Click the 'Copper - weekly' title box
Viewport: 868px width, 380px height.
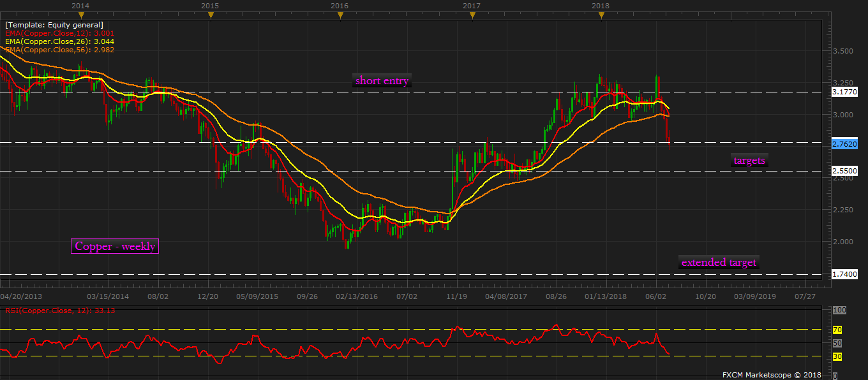pos(115,246)
